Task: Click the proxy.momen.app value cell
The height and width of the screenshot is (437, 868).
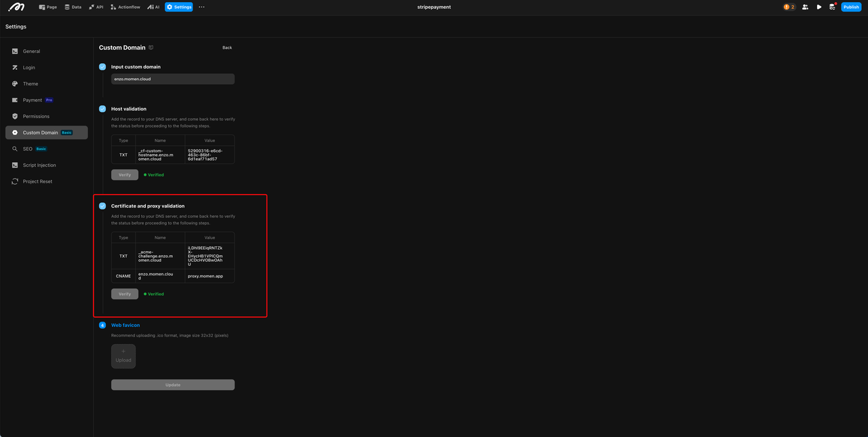Action: 210,276
